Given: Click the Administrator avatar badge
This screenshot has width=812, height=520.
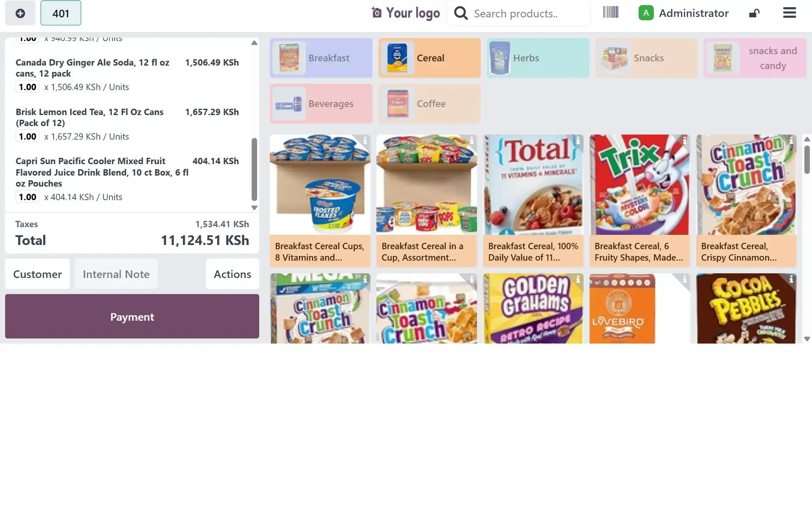Looking at the screenshot, I should click(646, 13).
